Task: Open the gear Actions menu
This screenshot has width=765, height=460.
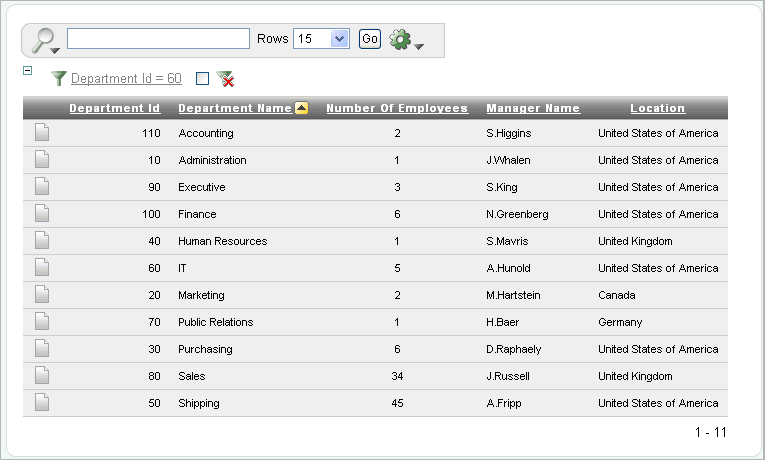Action: tap(404, 40)
